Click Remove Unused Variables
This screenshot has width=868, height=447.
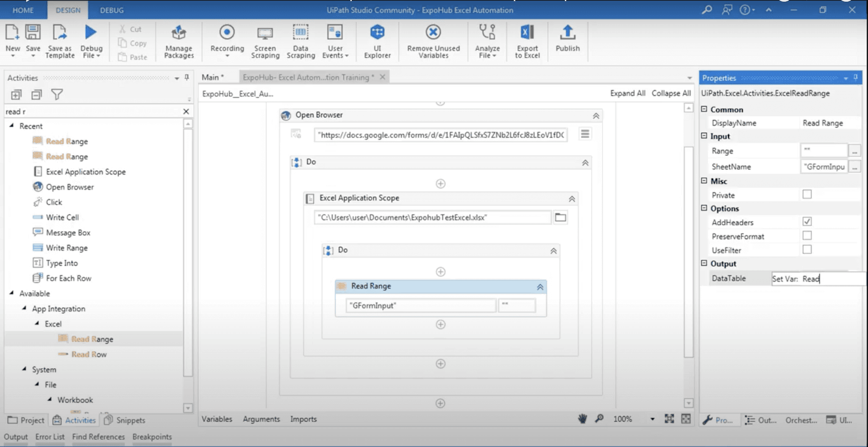click(x=433, y=40)
